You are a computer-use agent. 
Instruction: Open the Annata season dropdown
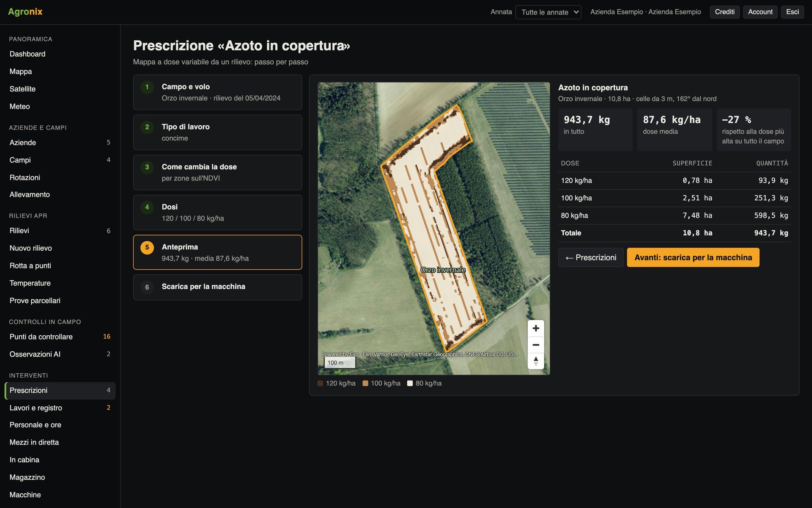[548, 12]
